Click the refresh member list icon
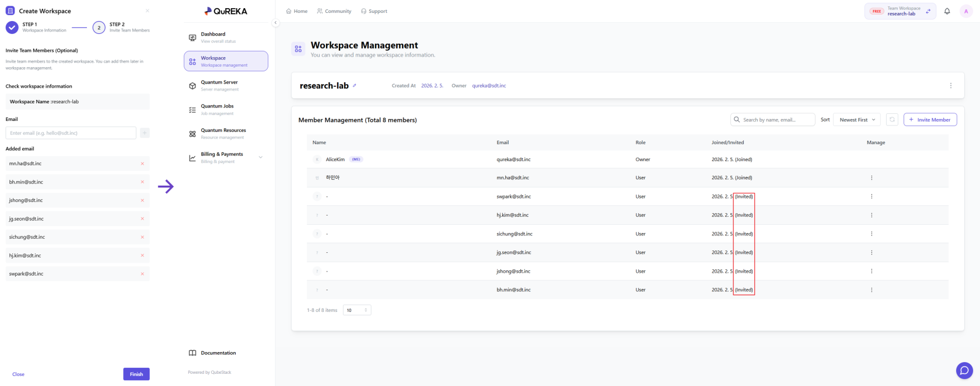The height and width of the screenshot is (386, 980). coord(892,120)
